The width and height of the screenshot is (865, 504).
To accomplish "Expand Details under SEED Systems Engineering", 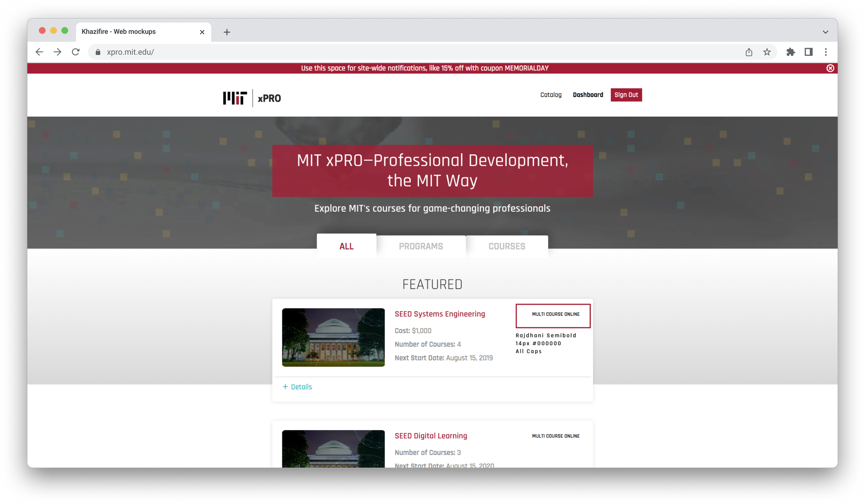I will click(x=297, y=387).
